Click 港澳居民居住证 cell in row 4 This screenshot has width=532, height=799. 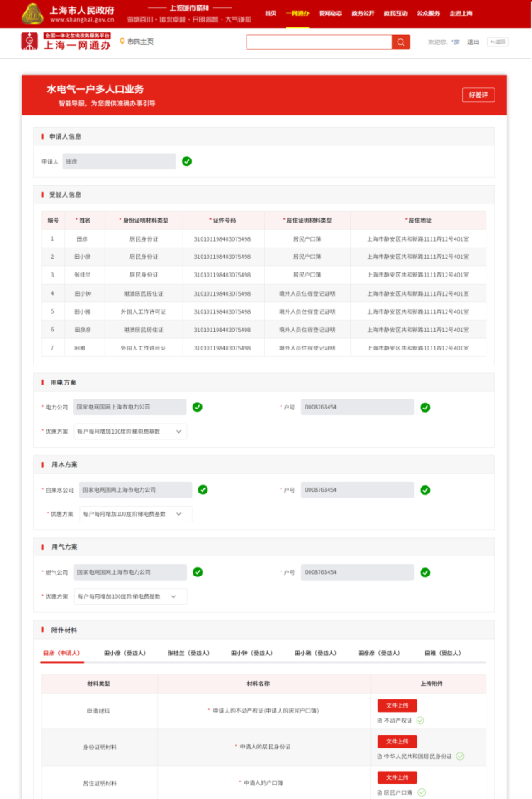point(143,293)
